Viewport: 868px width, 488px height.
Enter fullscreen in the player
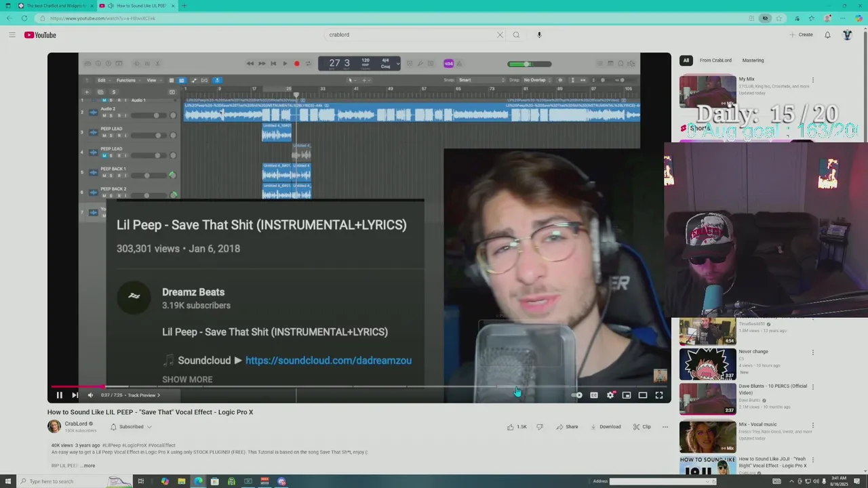pyautogui.click(x=659, y=395)
